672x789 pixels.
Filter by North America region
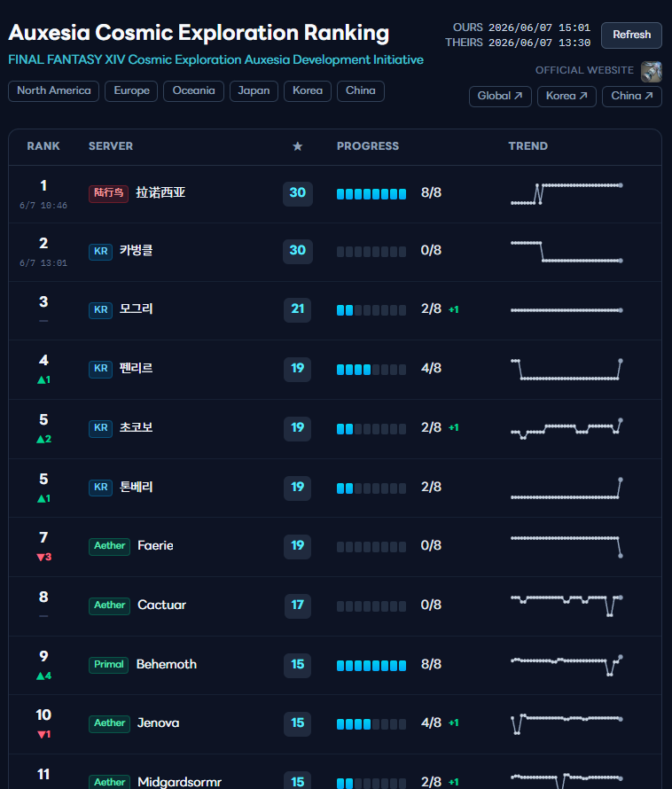(x=54, y=91)
